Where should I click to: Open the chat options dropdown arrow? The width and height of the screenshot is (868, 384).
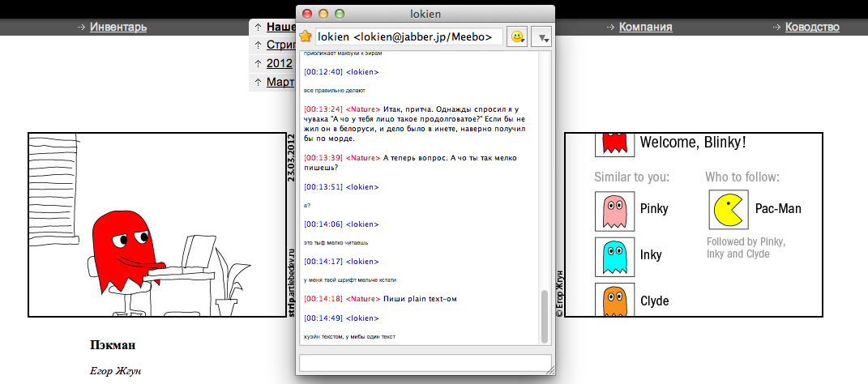(x=541, y=37)
